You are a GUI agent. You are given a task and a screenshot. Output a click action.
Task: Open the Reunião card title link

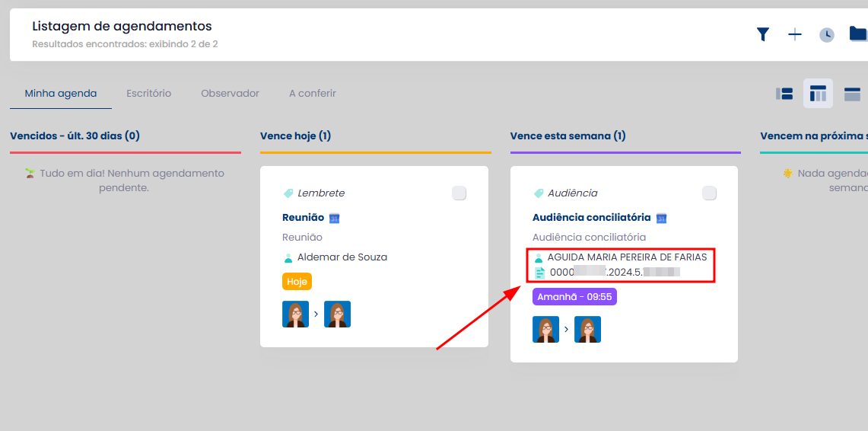coord(303,218)
